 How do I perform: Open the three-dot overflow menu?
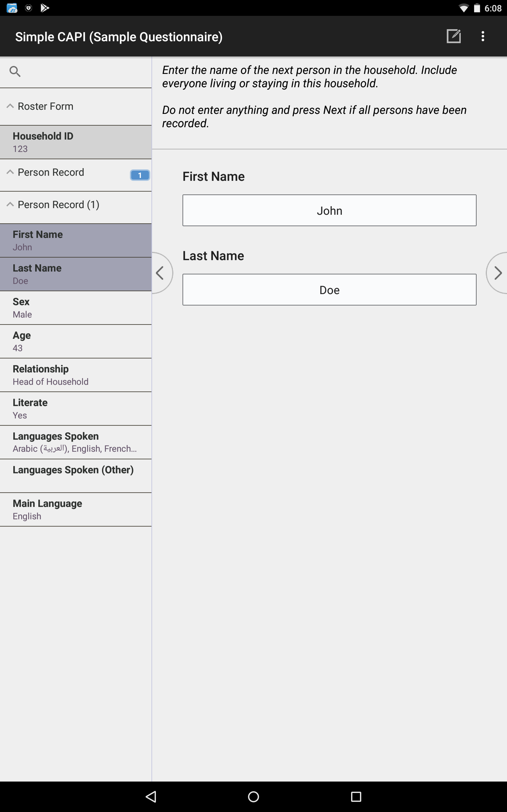click(x=483, y=36)
